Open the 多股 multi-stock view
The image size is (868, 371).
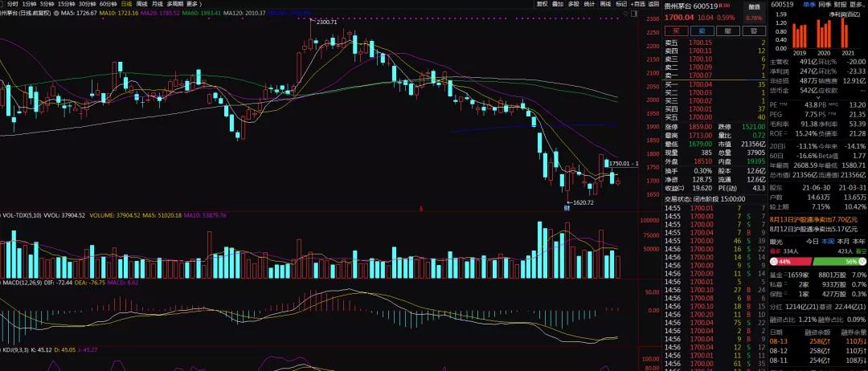(574, 4)
